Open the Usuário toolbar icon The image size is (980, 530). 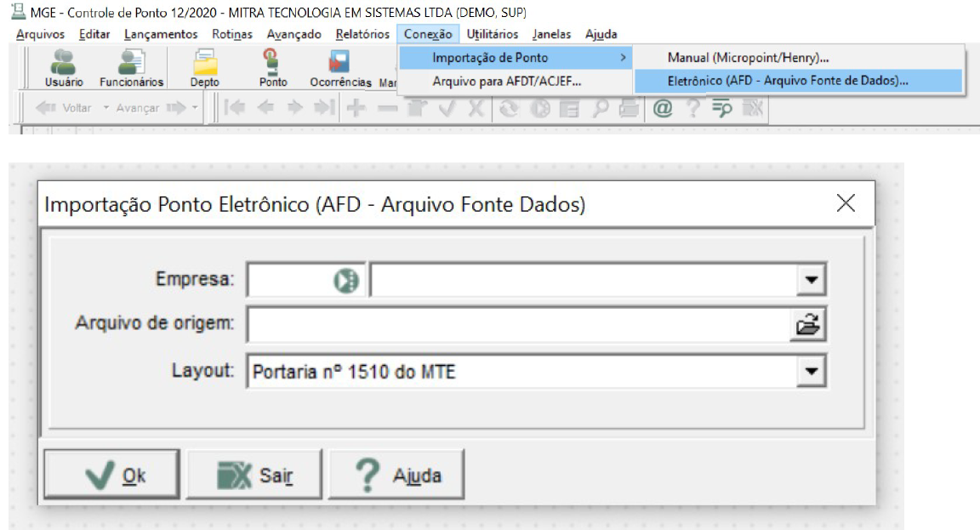click(x=64, y=68)
